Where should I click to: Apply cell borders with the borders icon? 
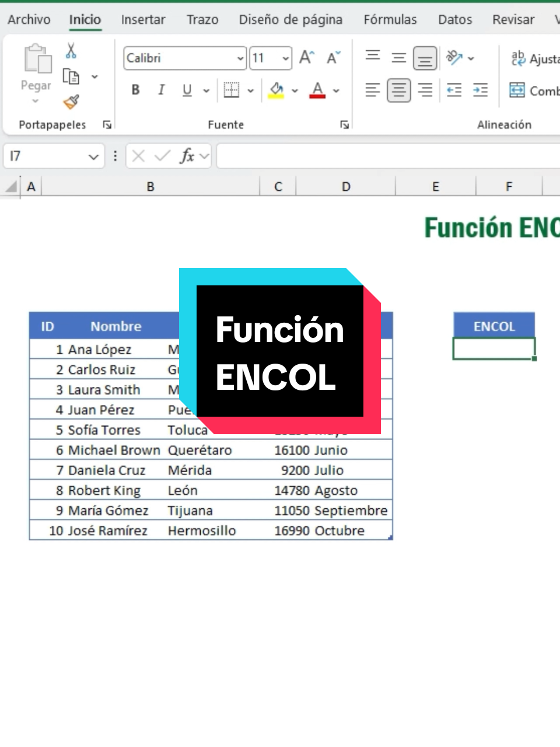(x=232, y=90)
